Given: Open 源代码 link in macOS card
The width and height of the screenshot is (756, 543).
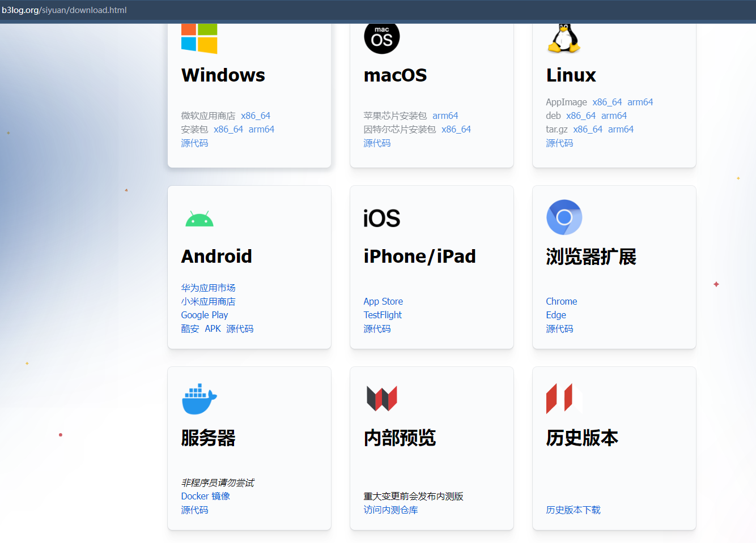Looking at the screenshot, I should click(377, 143).
